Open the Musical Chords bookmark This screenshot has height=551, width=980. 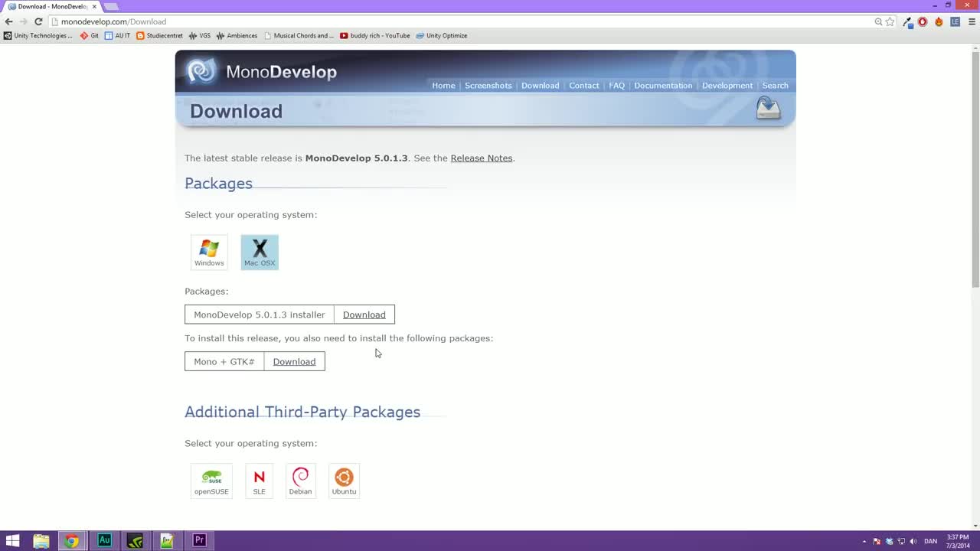299,36
